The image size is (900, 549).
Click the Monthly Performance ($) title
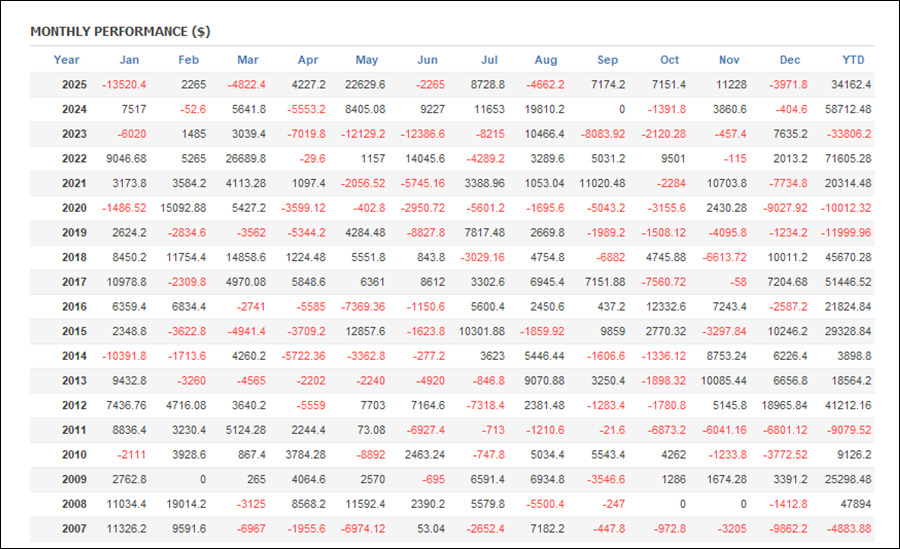[120, 32]
